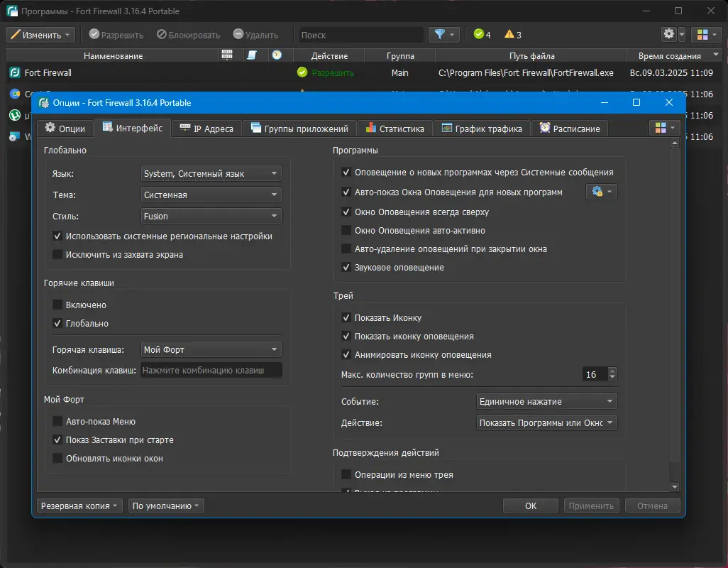Switch to the Группы приложений tab
Screen dimensions: 728x568
coord(299,129)
